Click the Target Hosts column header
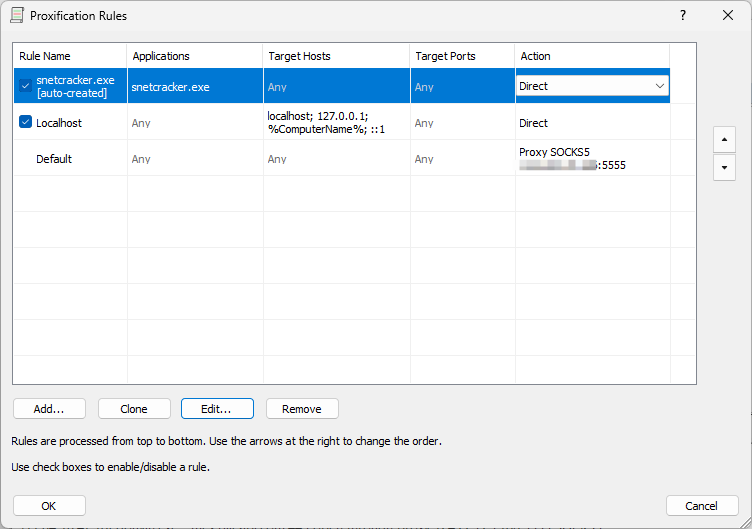The height and width of the screenshot is (529, 752). [336, 56]
